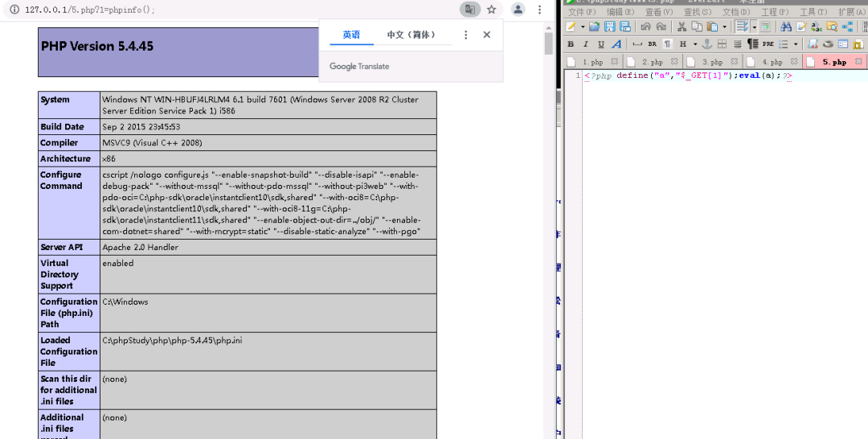Open Google Translate popup options menu
The image size is (868, 439).
coord(465,35)
